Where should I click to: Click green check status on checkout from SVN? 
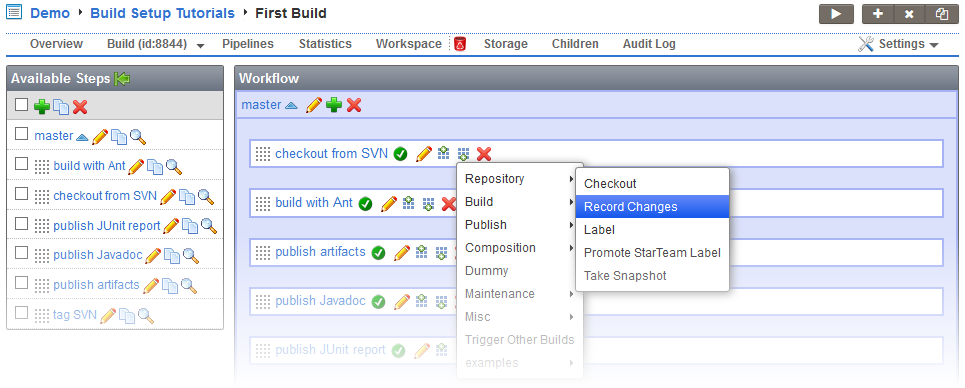(x=401, y=154)
